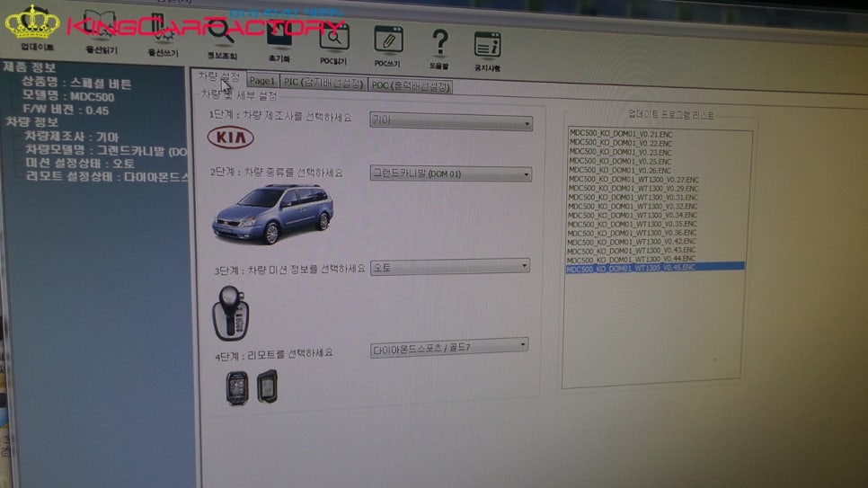Open the transmission dropdown showing 오토

point(450,267)
